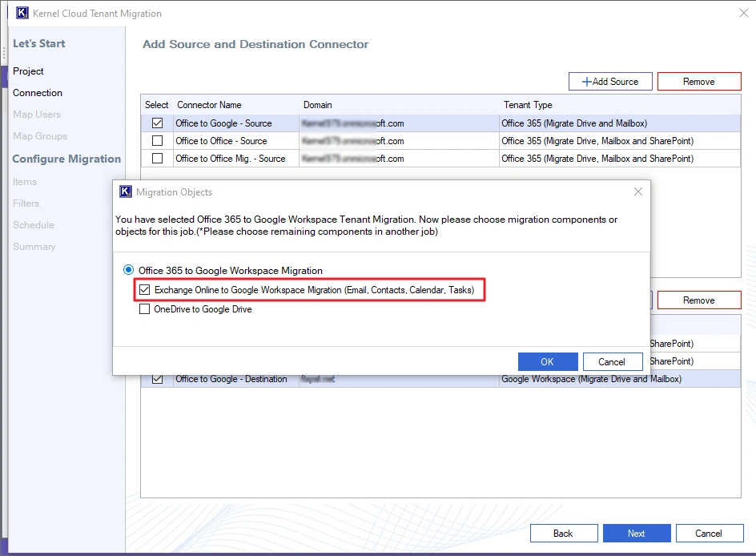Viewport: 756px width, 556px height.
Task: Confirm migration objects with OK
Action: tap(548, 361)
